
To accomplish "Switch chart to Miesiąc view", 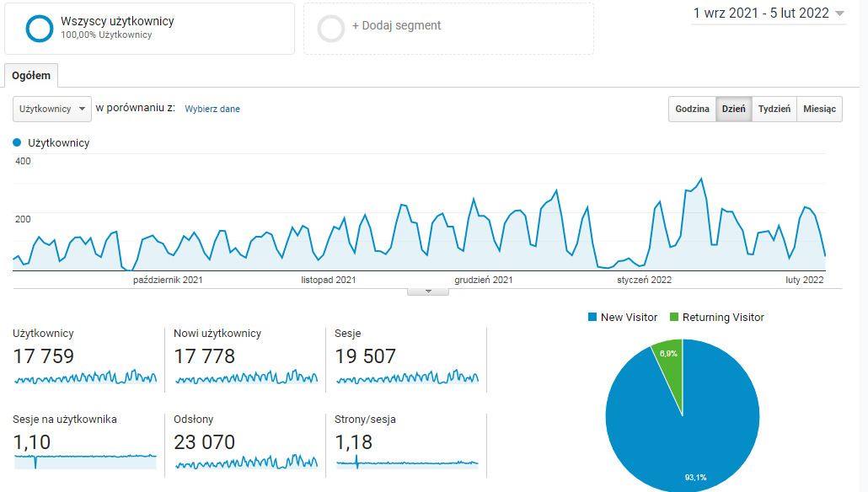I will tap(819, 110).
